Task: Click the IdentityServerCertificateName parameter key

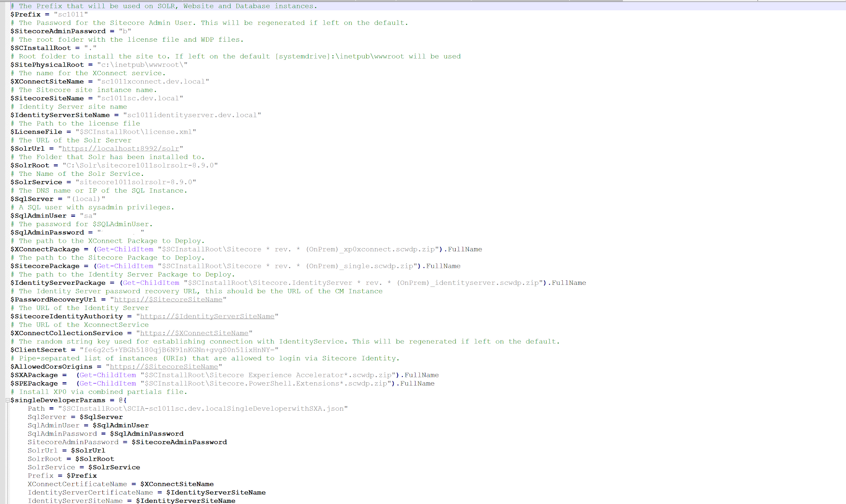Action: tap(90, 492)
